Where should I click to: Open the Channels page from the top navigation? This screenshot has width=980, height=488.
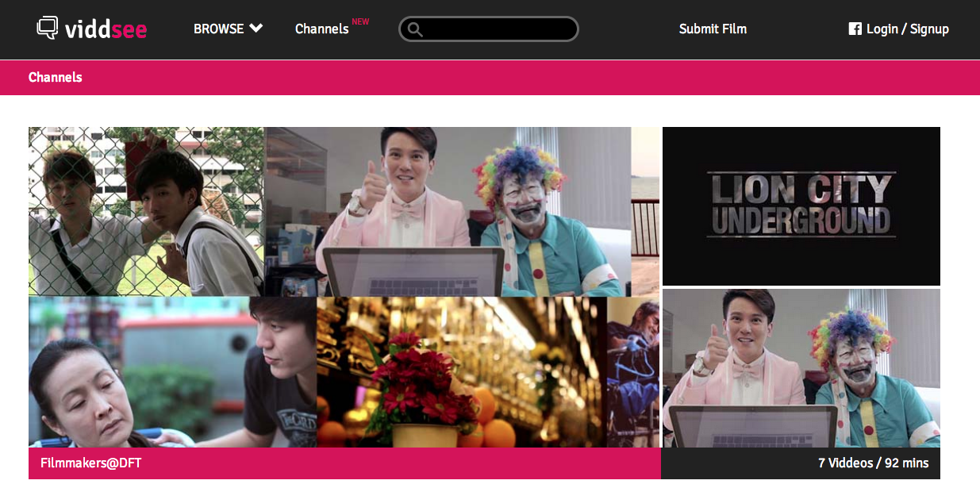(321, 29)
